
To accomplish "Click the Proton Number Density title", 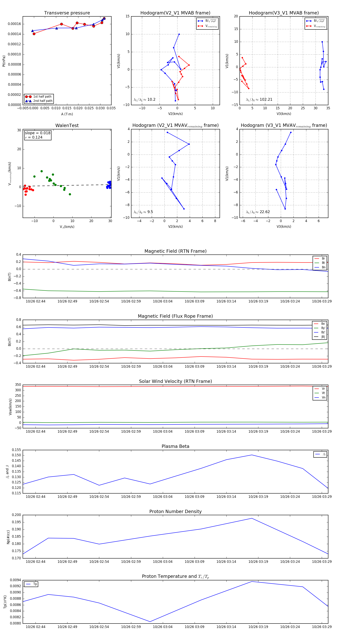I will (x=175, y=511).
